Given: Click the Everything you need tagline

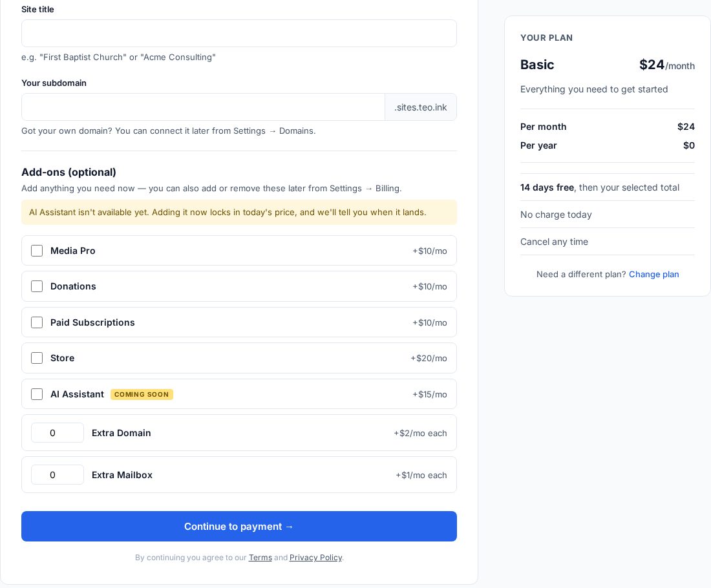Looking at the screenshot, I should click(x=594, y=89).
